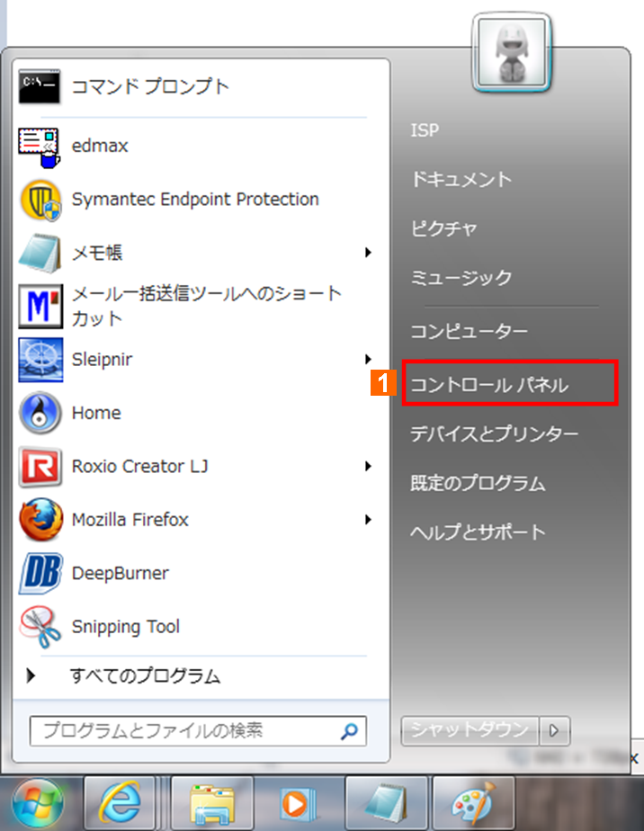The image size is (644, 831).
Task: Open ドキュメント
Action: point(461,180)
